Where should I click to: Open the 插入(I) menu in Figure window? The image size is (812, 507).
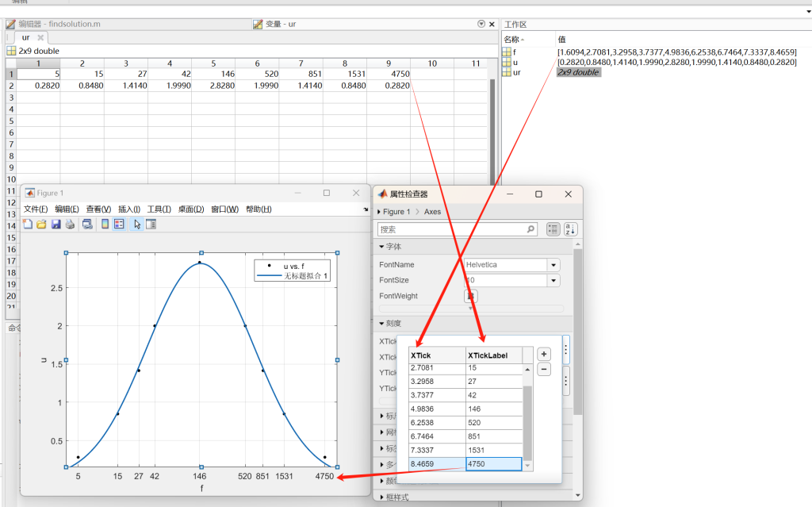129,209
